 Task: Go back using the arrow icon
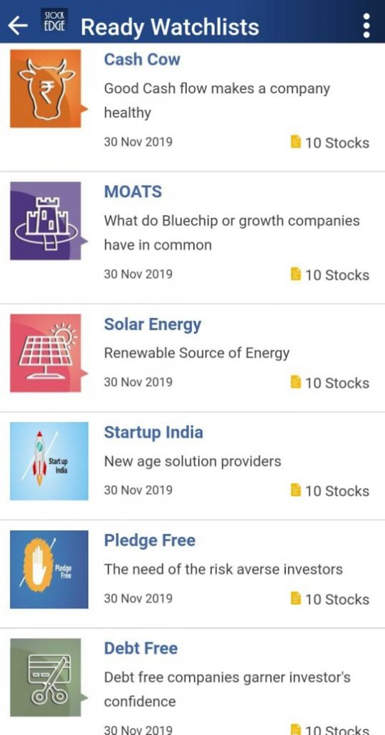pos(18,26)
